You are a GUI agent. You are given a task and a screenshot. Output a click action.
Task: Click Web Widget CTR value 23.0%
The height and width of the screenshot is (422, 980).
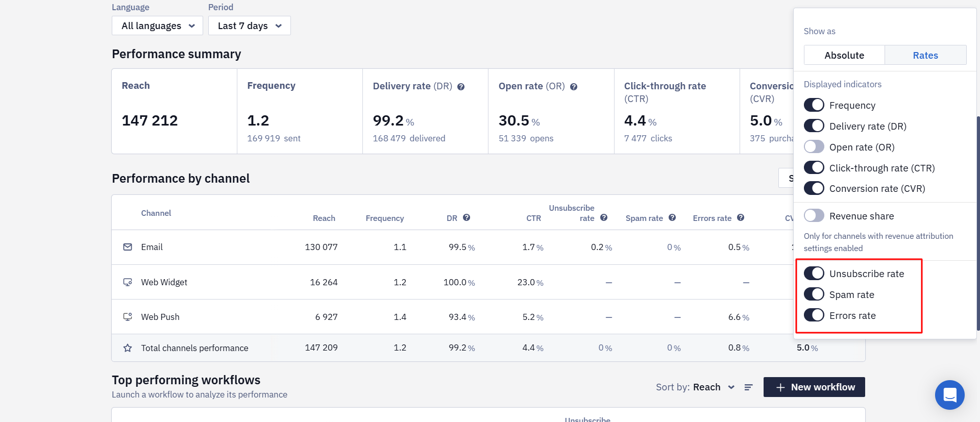coord(530,282)
